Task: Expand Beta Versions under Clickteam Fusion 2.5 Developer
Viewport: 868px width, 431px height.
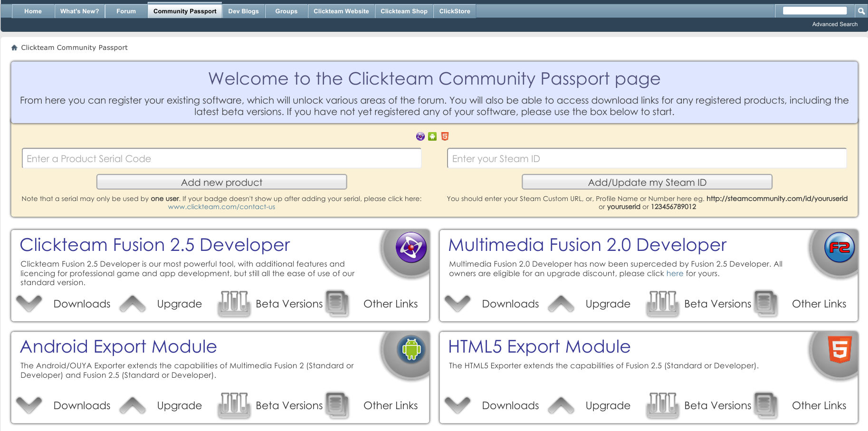Action: (x=289, y=304)
